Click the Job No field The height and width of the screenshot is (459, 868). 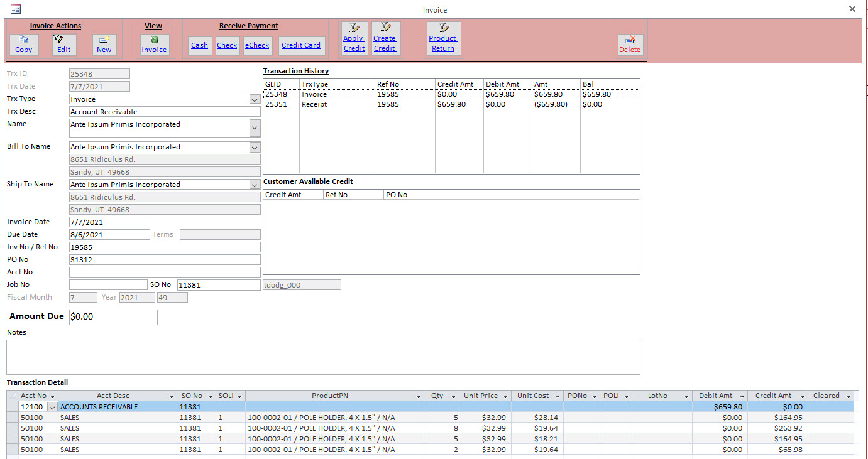(108, 284)
